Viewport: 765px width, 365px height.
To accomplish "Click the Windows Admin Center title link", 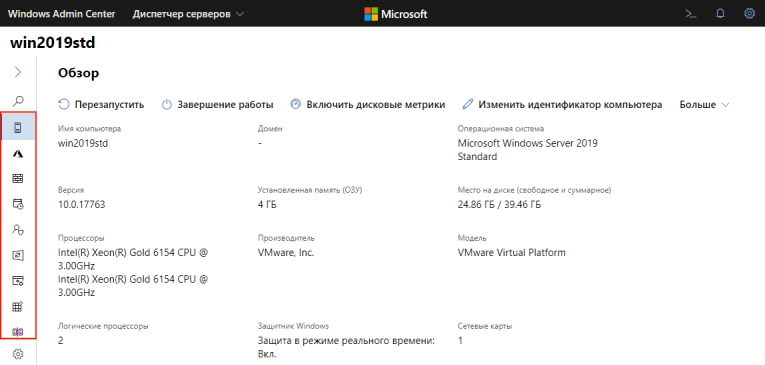I will 61,14.
